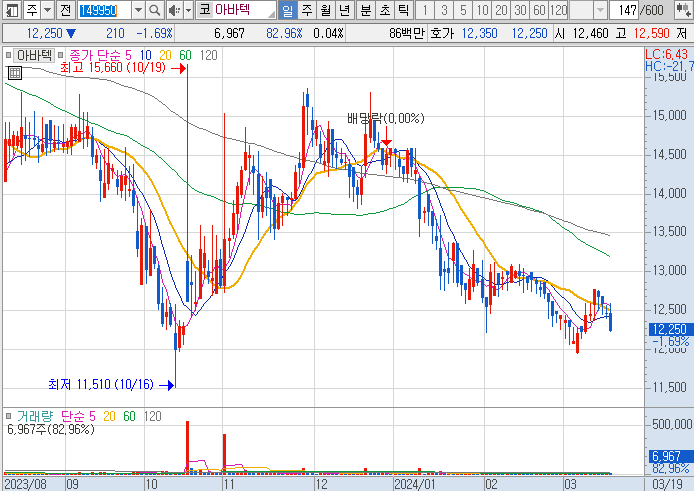Click the 10-day moving average label

click(x=146, y=55)
